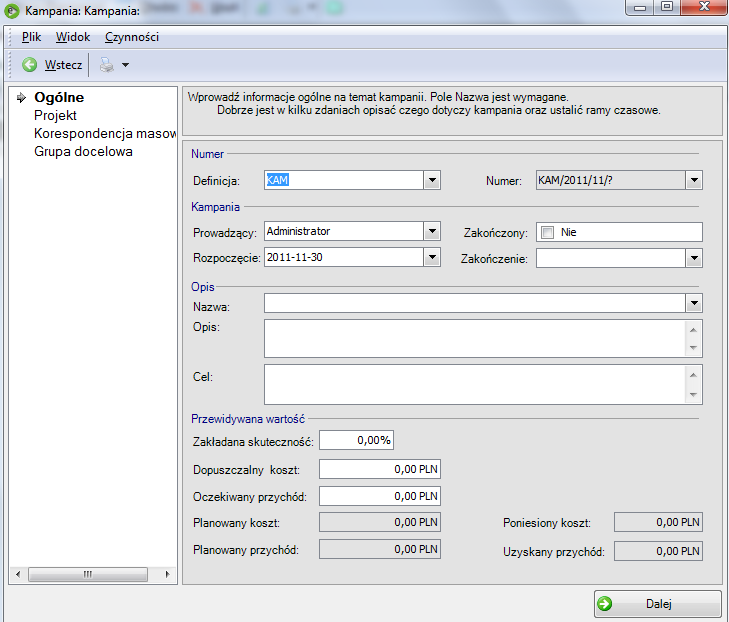
Task: Click Cel area scroll up arrow
Action: pos(693,375)
